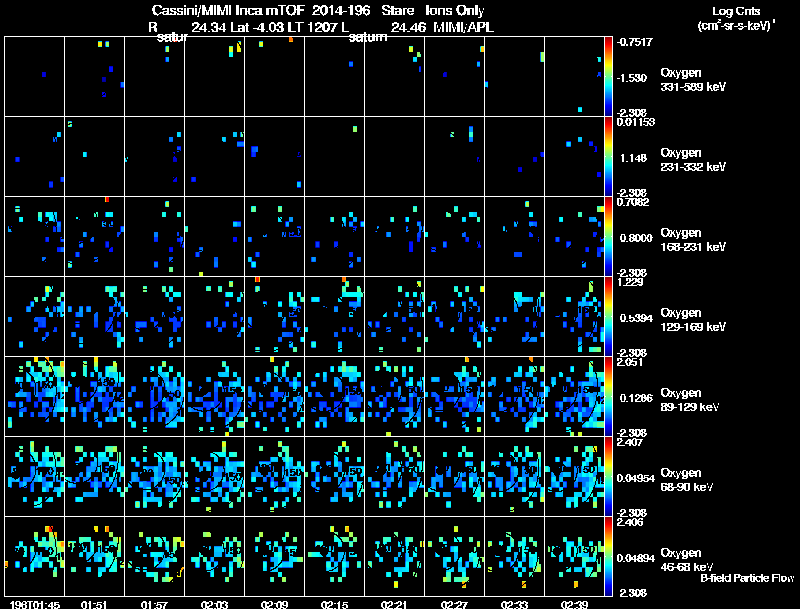Select the 02:39 time label on the axis

click(x=574, y=604)
